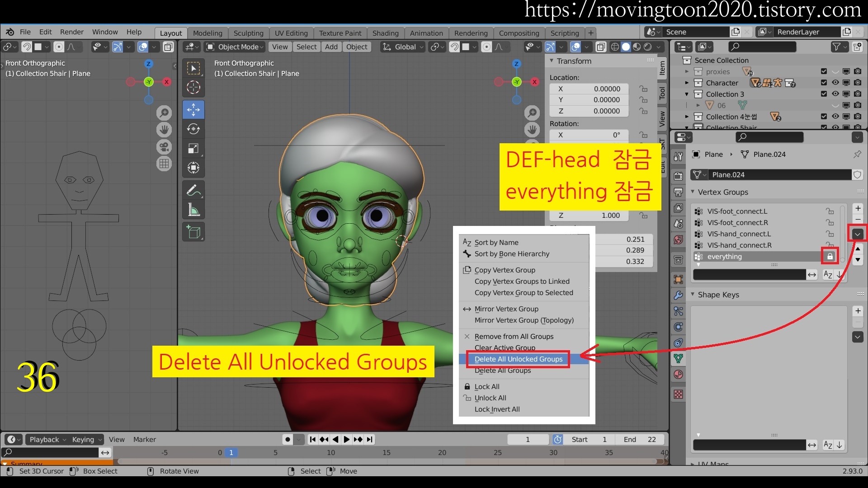Choose Delete All Unlocked Groups menu item

519,359
